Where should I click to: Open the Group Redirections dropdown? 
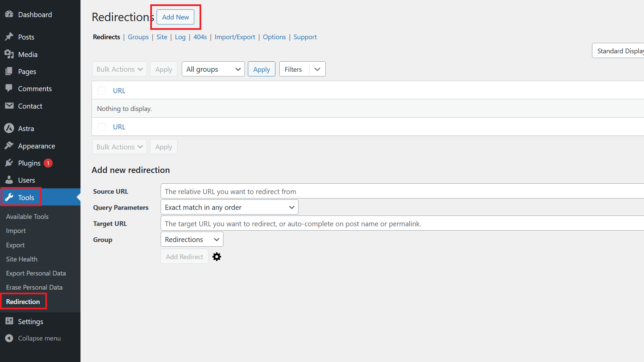[192, 239]
